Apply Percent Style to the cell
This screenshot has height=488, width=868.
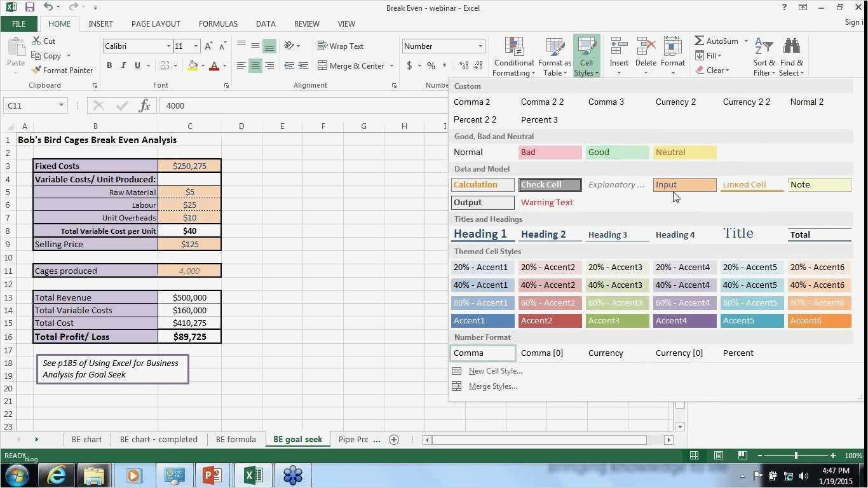[431, 65]
